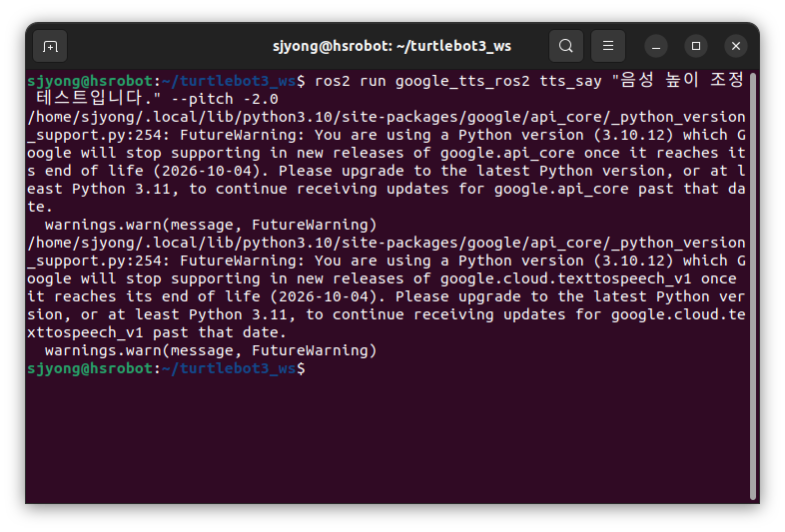Close the terminal window

pos(736,46)
